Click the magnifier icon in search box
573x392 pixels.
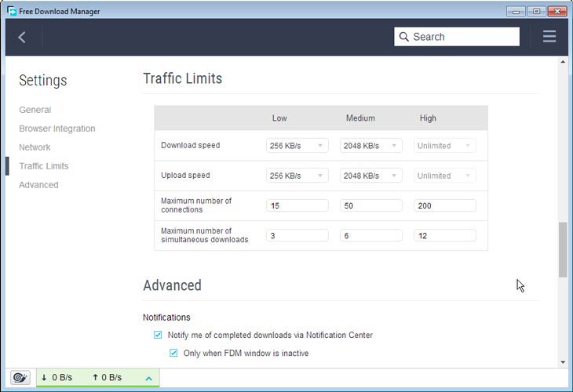(403, 37)
